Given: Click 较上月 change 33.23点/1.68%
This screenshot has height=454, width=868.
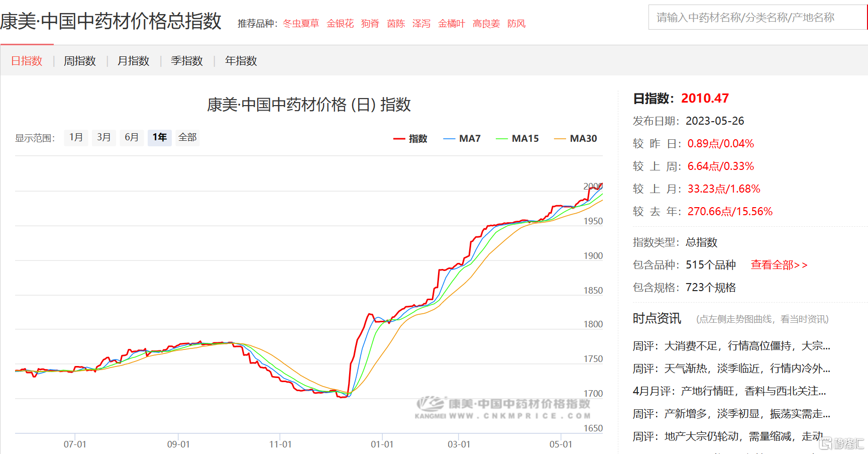Looking at the screenshot, I should (x=724, y=189).
